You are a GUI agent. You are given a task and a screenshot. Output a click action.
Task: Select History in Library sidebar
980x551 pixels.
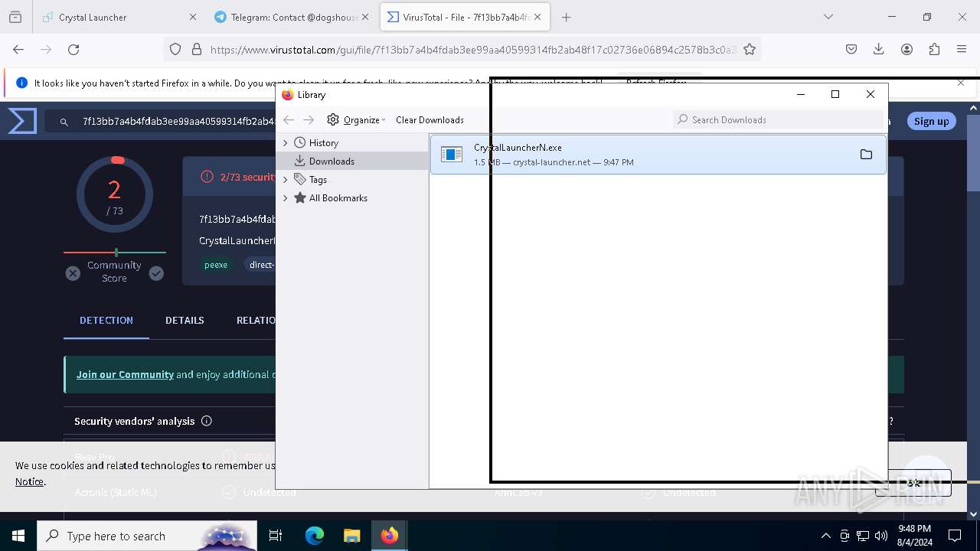pos(324,142)
